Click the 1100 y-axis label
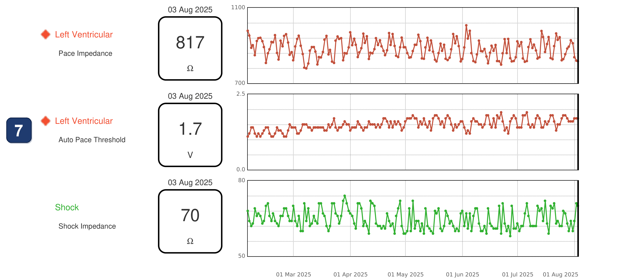This screenshot has width=644, height=279. pos(238,7)
